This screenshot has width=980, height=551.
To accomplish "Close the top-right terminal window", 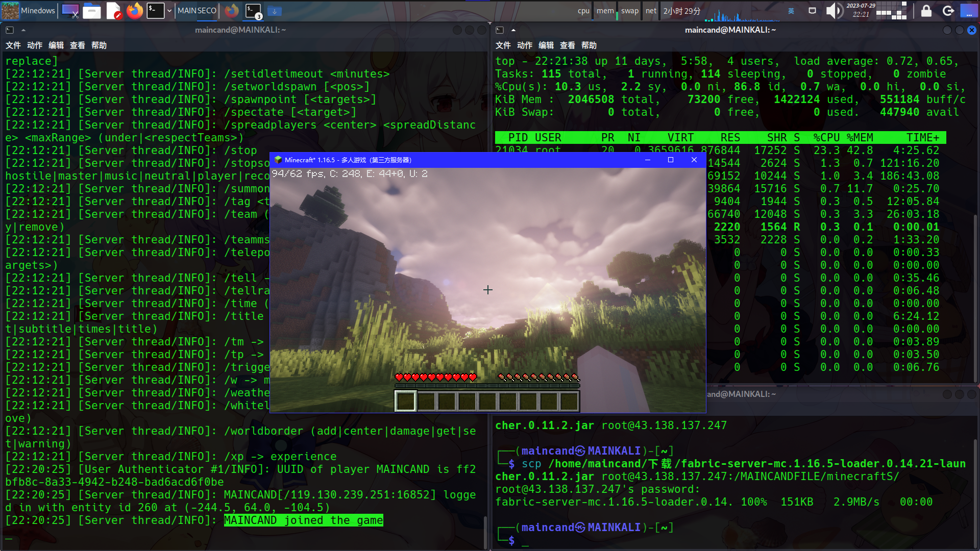I will [x=972, y=30].
